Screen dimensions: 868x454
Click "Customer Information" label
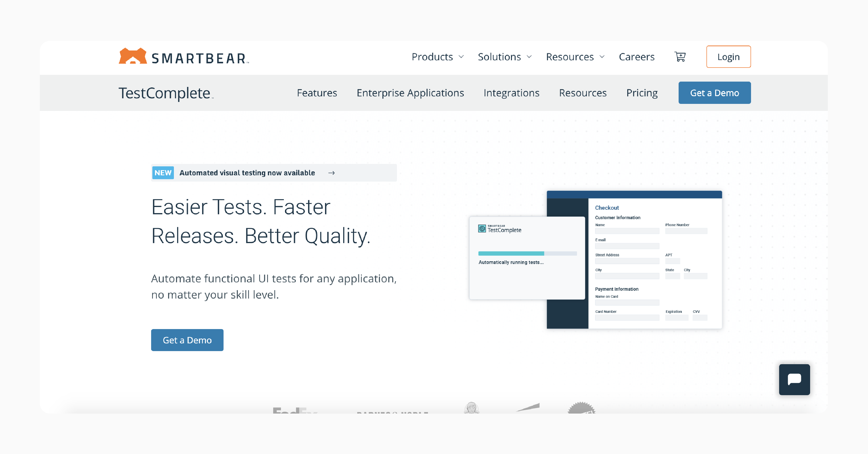(617, 217)
